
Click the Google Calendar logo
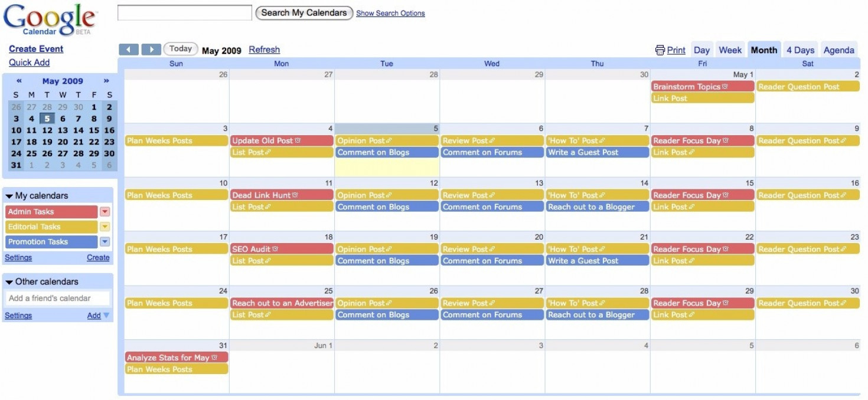coord(50,20)
